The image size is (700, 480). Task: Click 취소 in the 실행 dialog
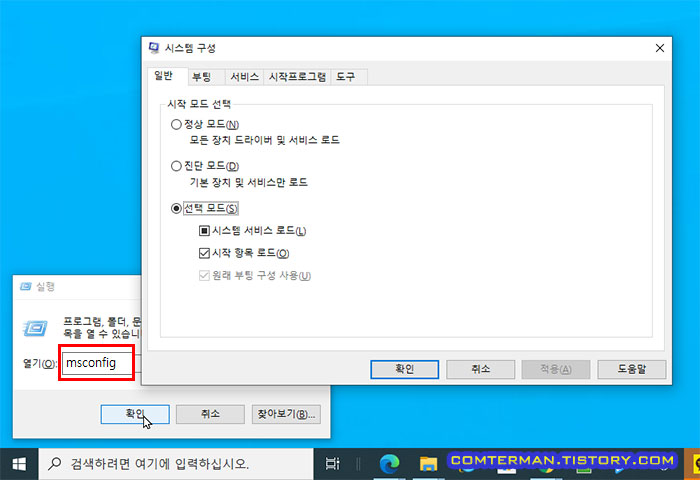point(210,414)
